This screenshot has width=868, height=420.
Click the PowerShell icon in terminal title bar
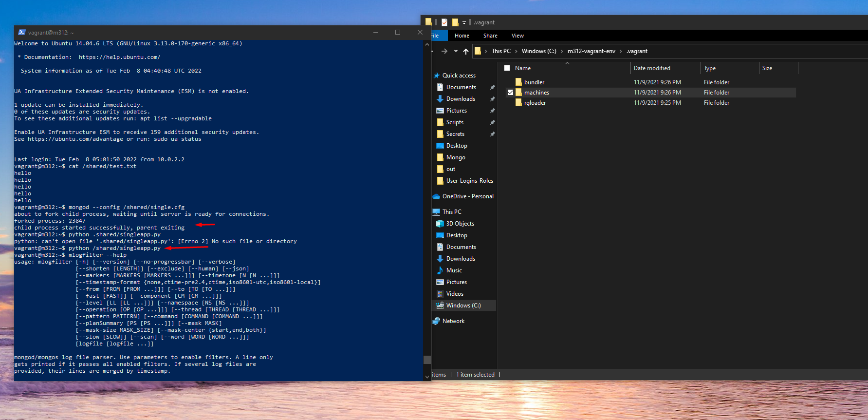click(22, 33)
